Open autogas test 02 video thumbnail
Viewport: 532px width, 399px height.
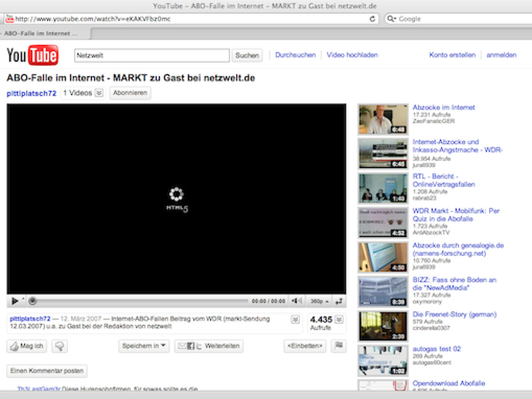383,360
